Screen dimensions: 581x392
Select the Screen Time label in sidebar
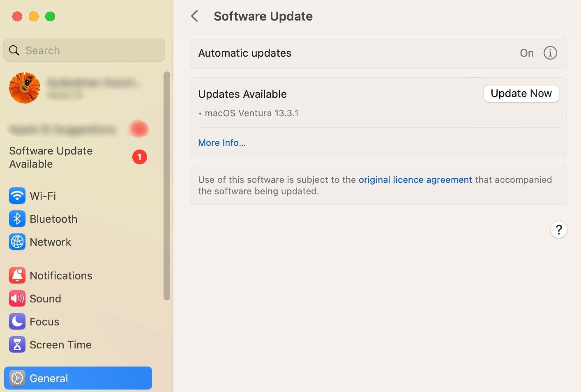[x=60, y=345]
